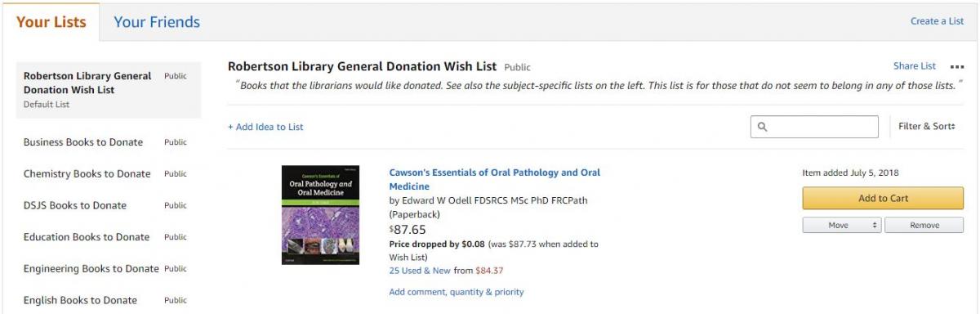The image size is (980, 314).
Task: Switch to Your Friends tab
Action: [x=157, y=22]
